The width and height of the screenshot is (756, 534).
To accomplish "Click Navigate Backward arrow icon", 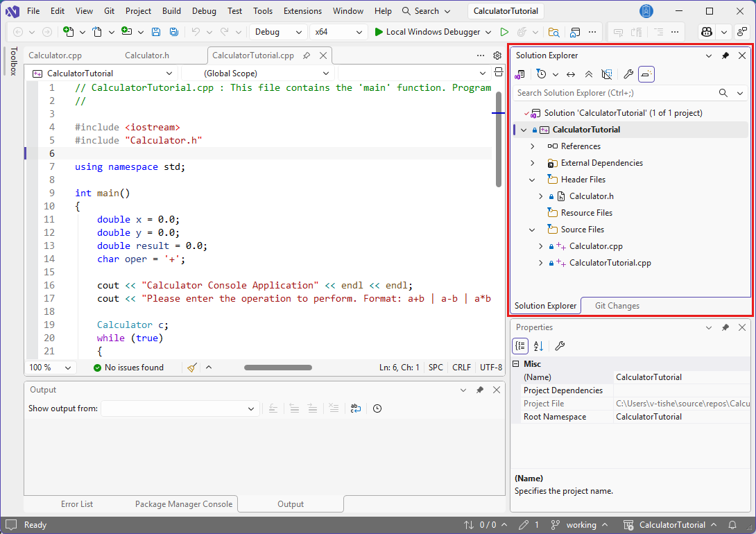I will pyautogui.click(x=18, y=32).
